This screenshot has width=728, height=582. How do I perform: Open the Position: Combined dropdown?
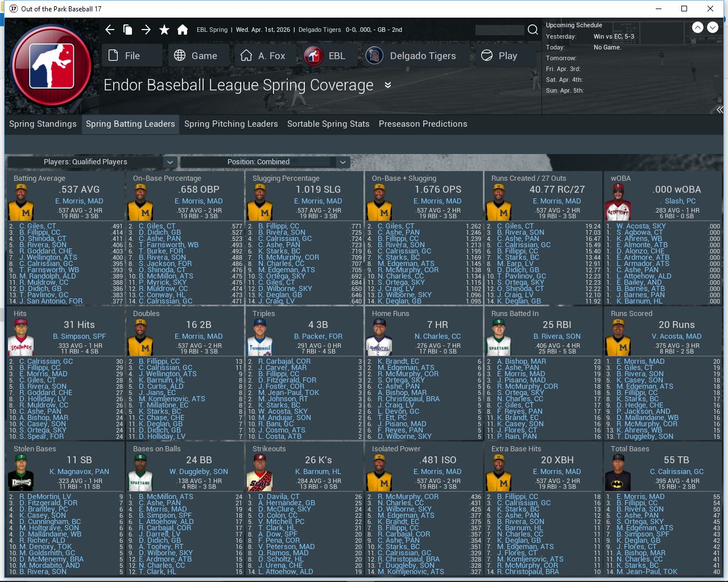tap(264, 162)
